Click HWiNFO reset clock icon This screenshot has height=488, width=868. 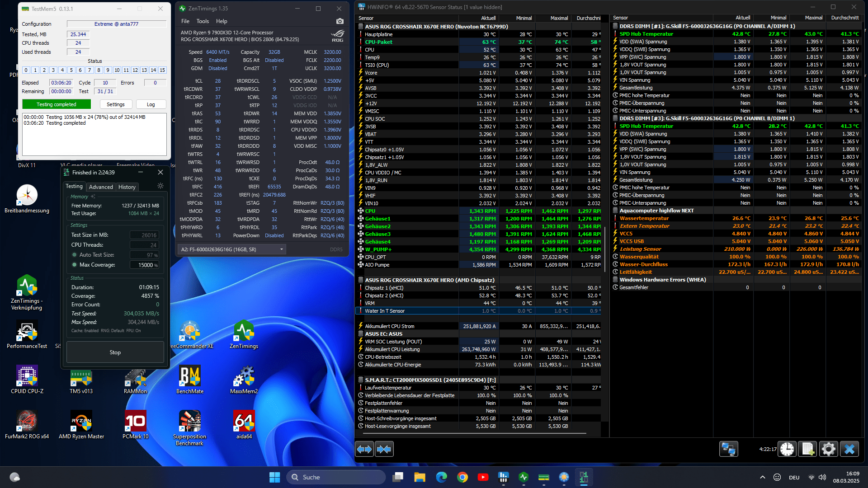click(787, 449)
